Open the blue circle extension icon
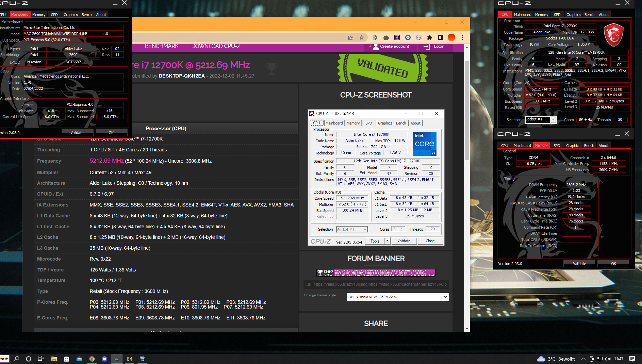 [x=408, y=37]
